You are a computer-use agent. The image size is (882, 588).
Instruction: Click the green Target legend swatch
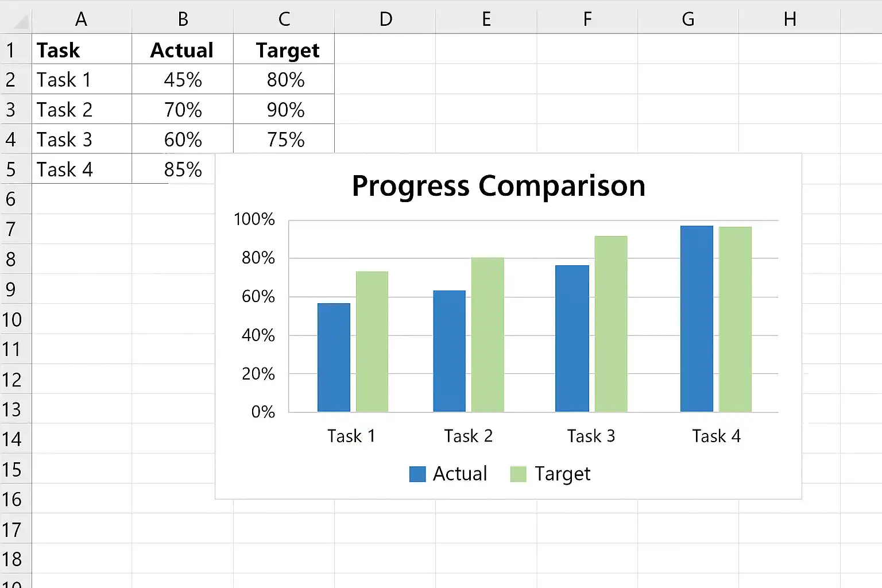click(518, 474)
